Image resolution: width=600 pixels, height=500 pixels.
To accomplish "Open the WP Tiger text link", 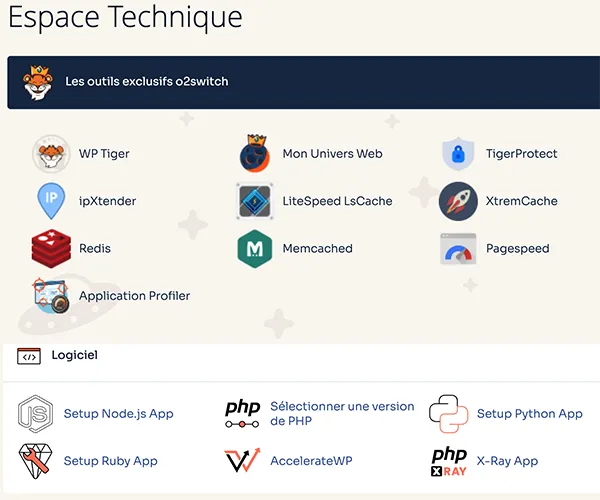I will click(x=104, y=154).
